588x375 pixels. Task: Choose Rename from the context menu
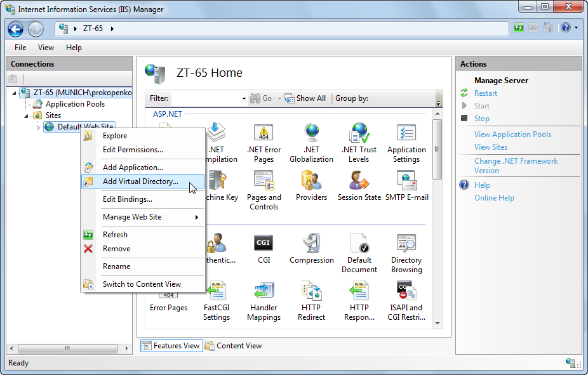click(143, 266)
